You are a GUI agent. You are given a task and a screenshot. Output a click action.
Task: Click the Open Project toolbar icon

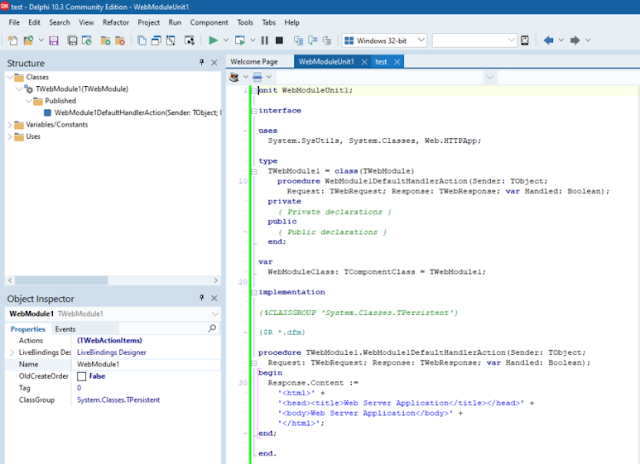click(87, 40)
